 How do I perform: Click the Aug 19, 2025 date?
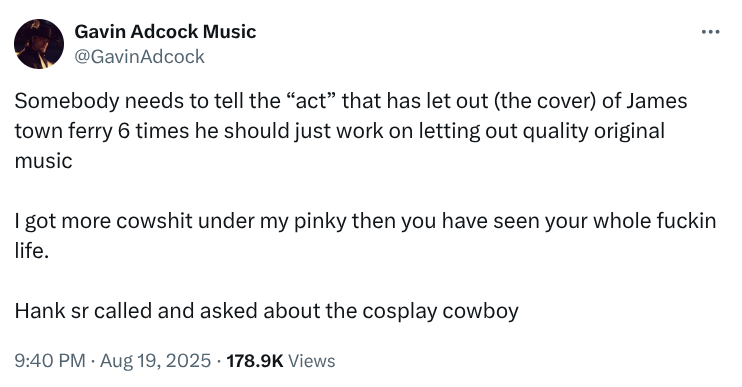click(155, 361)
